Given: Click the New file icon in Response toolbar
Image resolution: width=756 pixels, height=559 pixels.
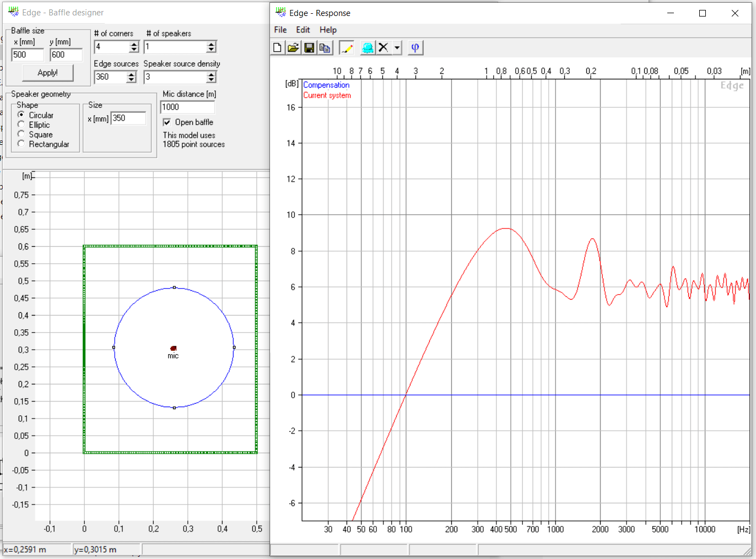Looking at the screenshot, I should [x=277, y=48].
